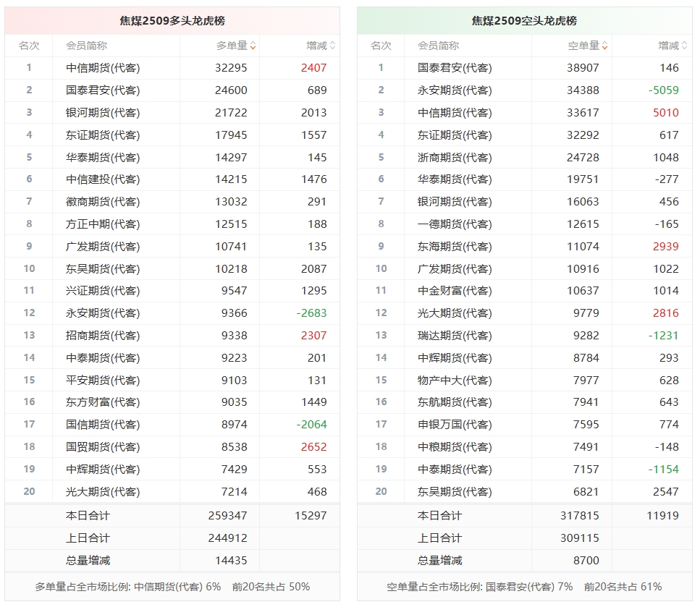
Task: Click 多单量 column header
Action: (x=232, y=46)
